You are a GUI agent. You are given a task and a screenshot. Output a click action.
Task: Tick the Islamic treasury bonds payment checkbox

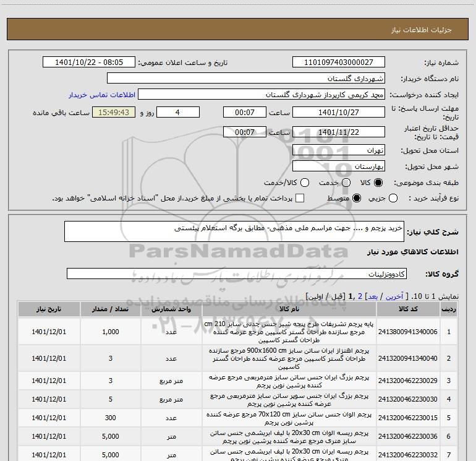300,198
